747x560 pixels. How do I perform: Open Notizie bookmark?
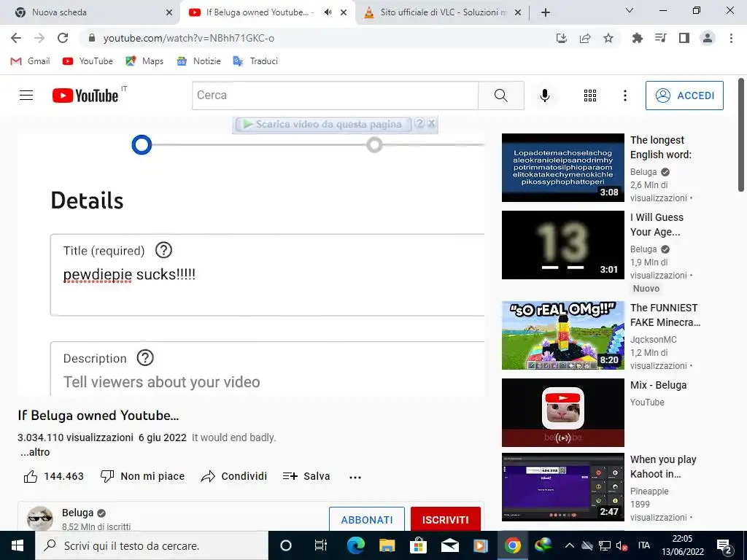click(198, 61)
